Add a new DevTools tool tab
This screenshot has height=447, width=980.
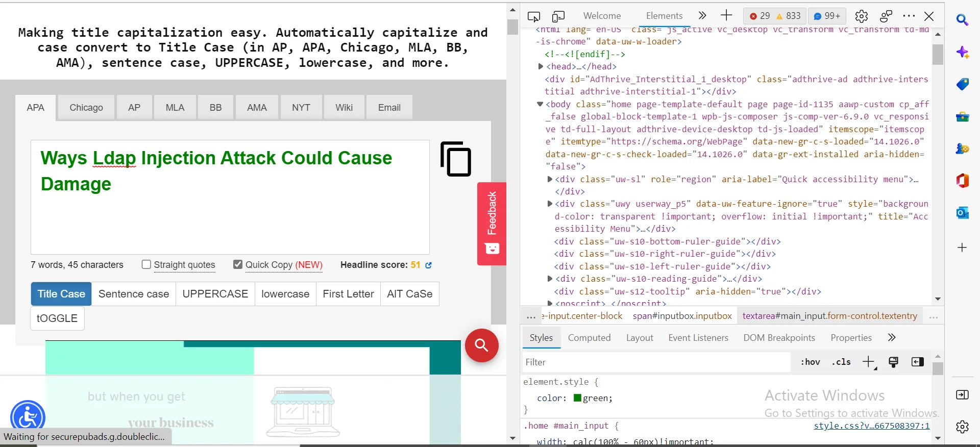(x=726, y=15)
